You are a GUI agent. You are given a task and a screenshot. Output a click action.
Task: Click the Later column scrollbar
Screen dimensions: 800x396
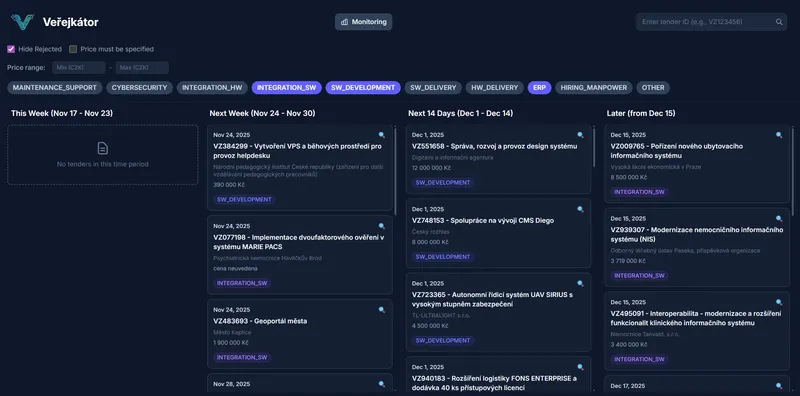tap(793, 171)
